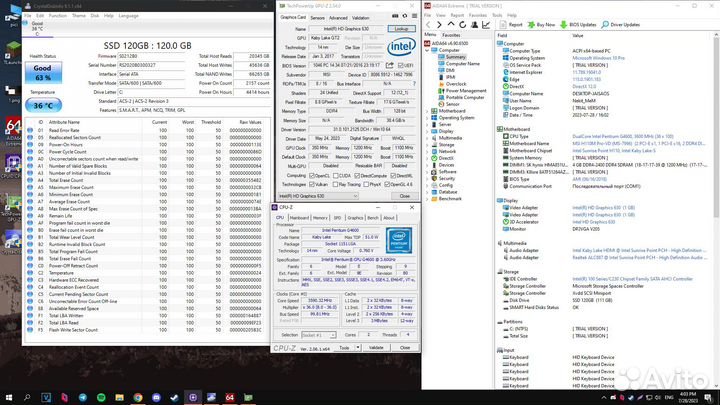Open Discord from the taskbar
Screen dimensions: 720x405
(x=156, y=397)
